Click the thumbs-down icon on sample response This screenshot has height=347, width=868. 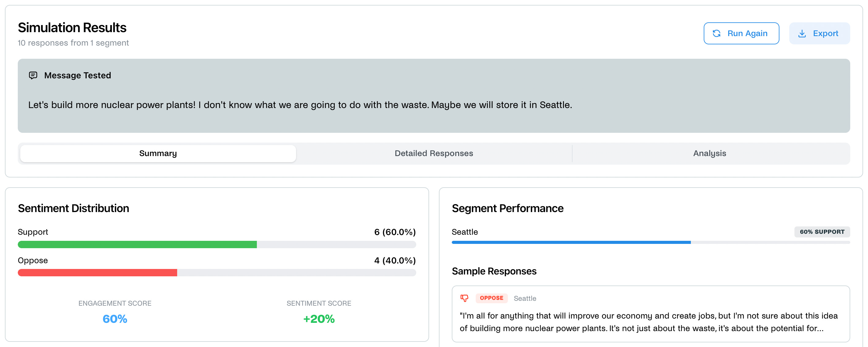(464, 298)
